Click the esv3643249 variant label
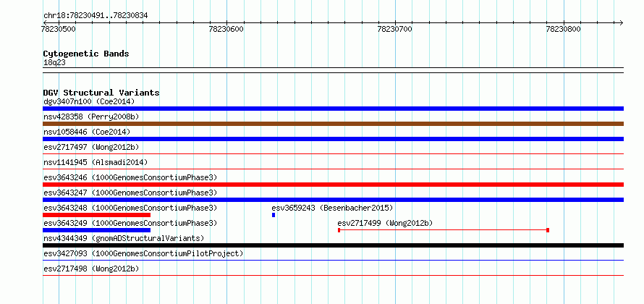The height and width of the screenshot is (304, 644). (130, 223)
